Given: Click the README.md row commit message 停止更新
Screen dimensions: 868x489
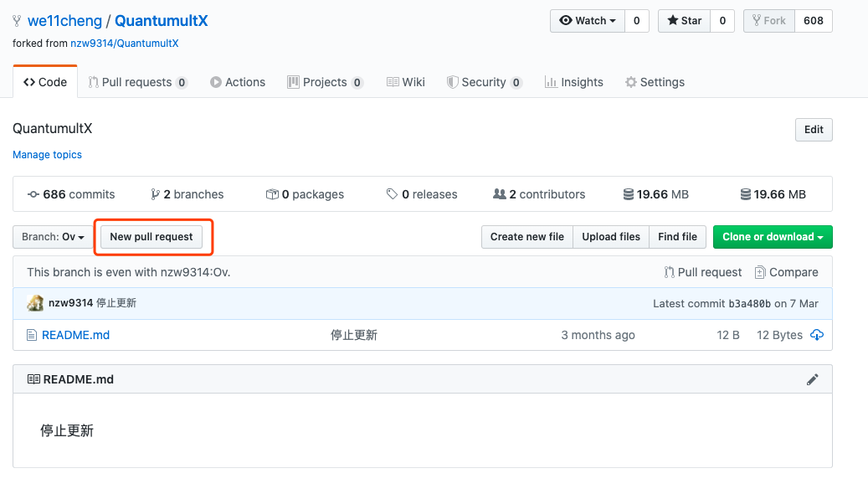Looking at the screenshot, I should (x=354, y=335).
